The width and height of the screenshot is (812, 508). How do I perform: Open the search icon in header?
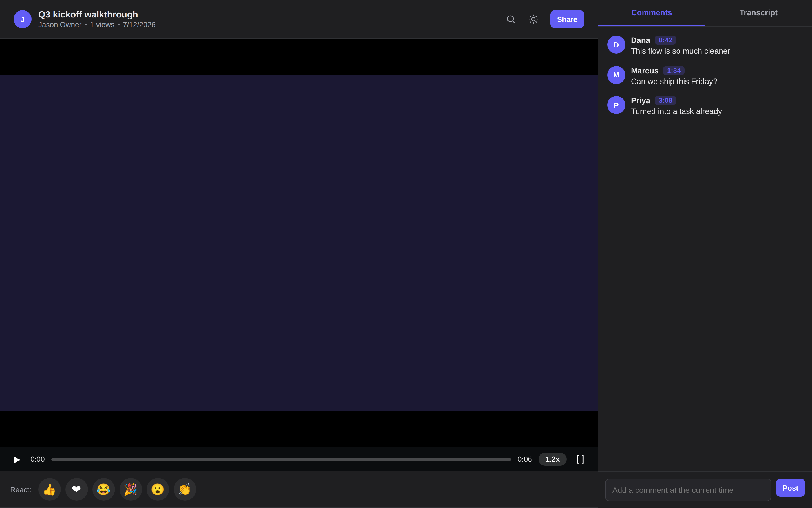click(511, 19)
